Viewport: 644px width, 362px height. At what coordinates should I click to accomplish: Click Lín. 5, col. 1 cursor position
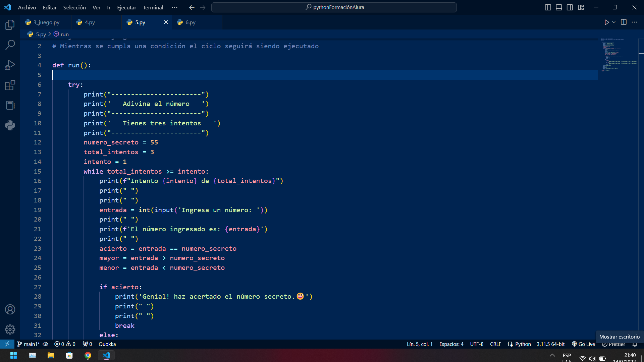420,344
